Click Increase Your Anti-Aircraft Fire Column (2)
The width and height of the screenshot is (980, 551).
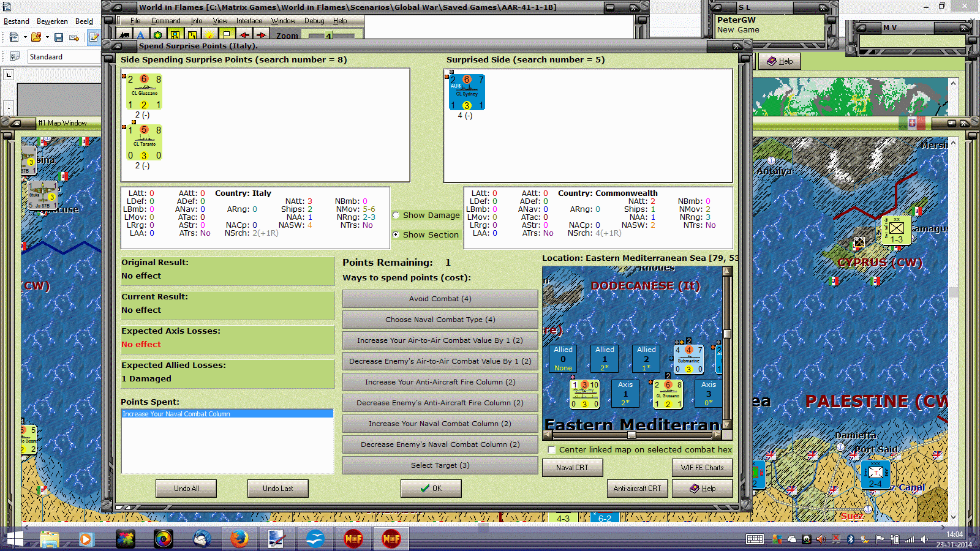coord(440,382)
